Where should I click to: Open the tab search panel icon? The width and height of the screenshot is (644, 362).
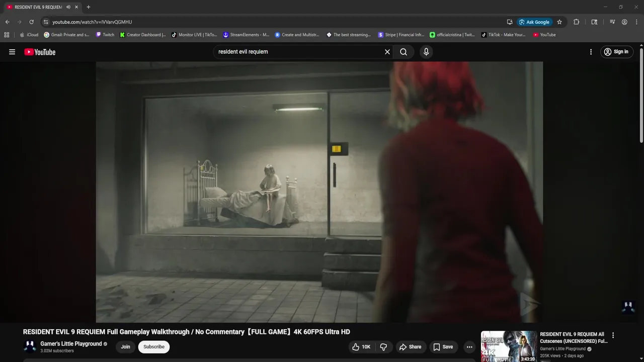point(594,22)
